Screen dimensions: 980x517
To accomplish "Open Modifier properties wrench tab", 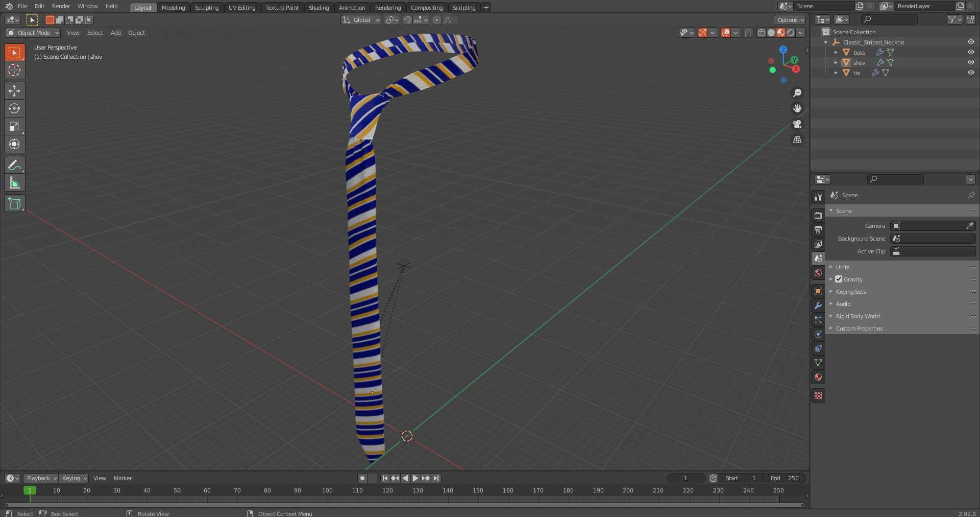I will (818, 306).
